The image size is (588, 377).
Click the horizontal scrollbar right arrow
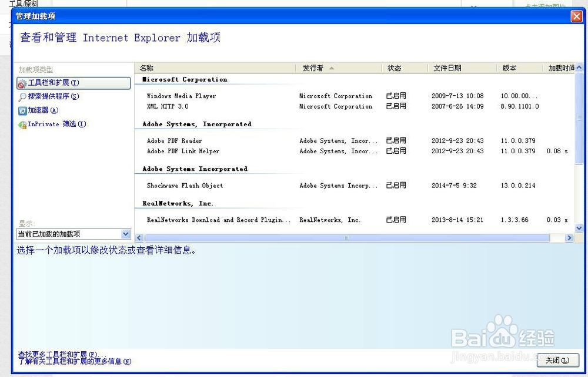pos(569,238)
